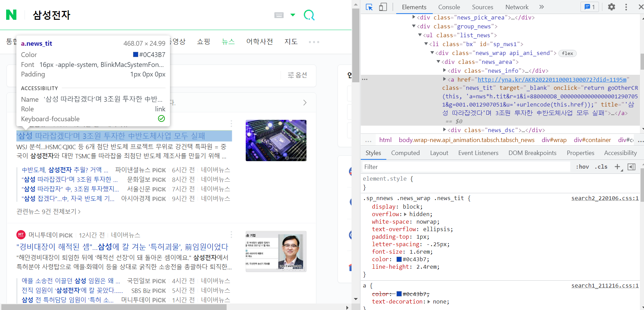Collapse the group_news div node
The image size is (644, 310).
click(x=414, y=26)
